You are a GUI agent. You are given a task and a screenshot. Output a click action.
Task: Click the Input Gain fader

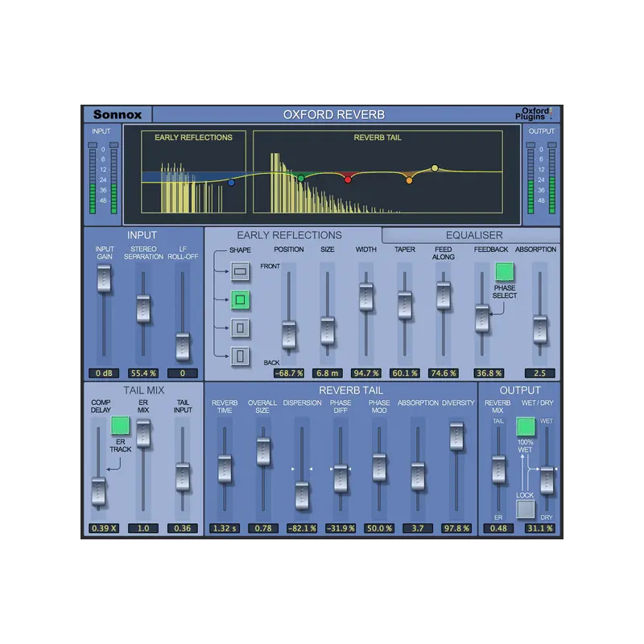coord(104,279)
